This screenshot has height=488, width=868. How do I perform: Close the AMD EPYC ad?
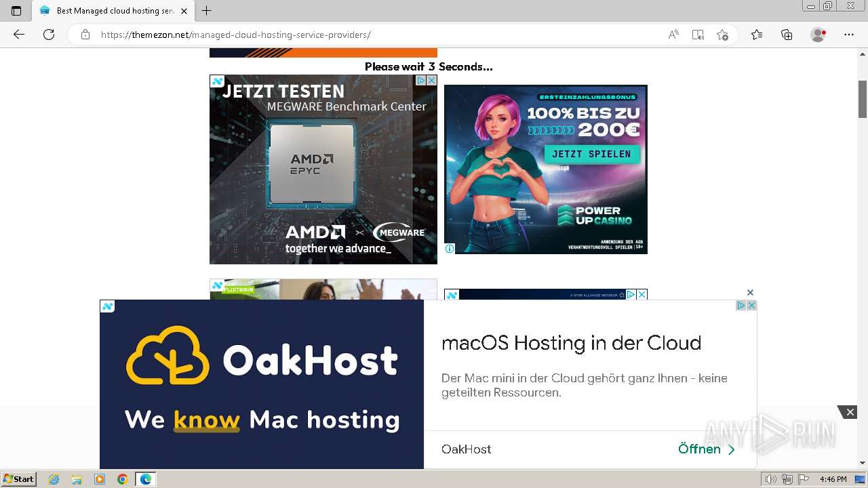point(431,80)
